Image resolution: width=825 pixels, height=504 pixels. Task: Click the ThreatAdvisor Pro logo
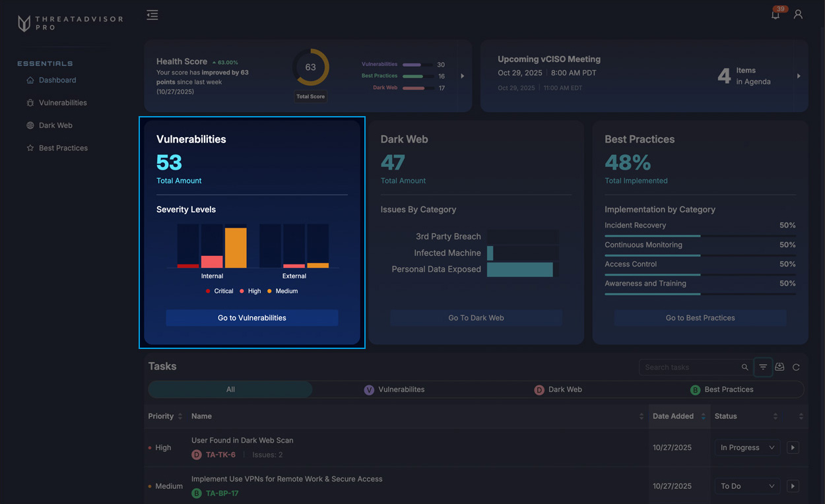tap(69, 23)
